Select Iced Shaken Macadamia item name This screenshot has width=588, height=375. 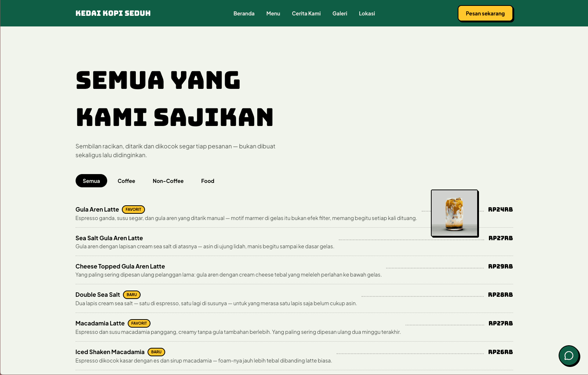click(x=110, y=352)
